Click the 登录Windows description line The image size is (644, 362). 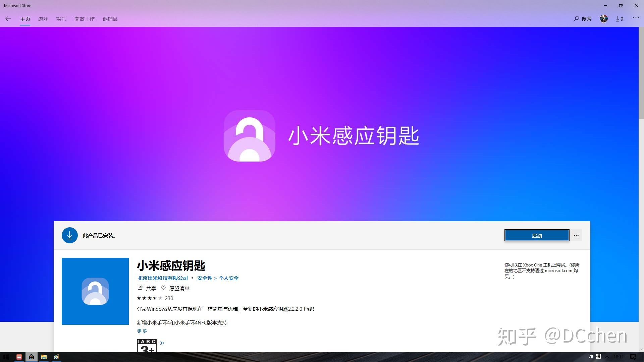pos(226,309)
